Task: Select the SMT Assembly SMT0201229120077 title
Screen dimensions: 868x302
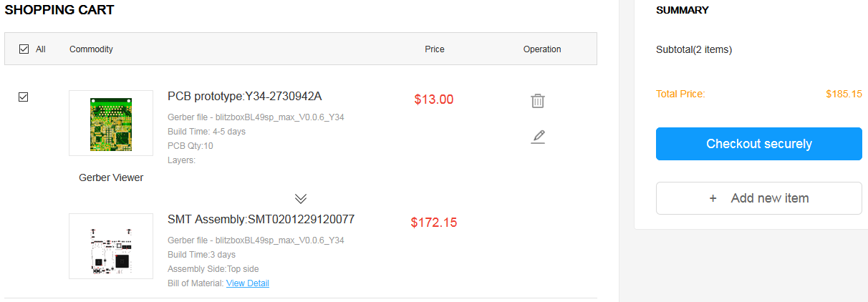Action: [x=261, y=220]
